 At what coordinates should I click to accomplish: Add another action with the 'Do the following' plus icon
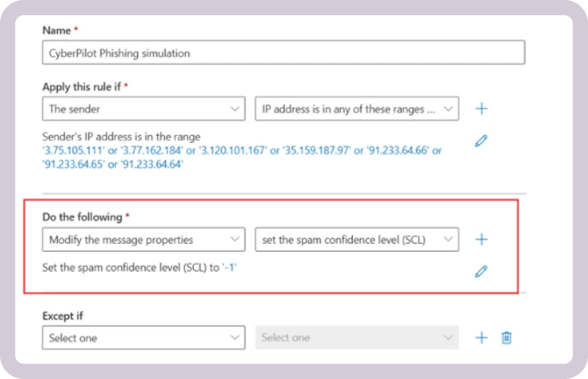pyautogui.click(x=481, y=239)
